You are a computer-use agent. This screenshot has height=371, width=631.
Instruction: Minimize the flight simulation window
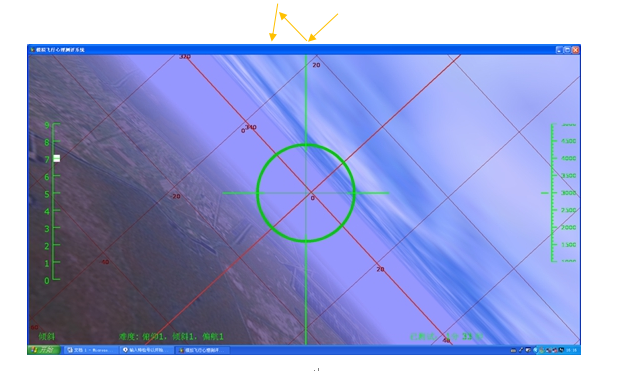[x=559, y=50]
